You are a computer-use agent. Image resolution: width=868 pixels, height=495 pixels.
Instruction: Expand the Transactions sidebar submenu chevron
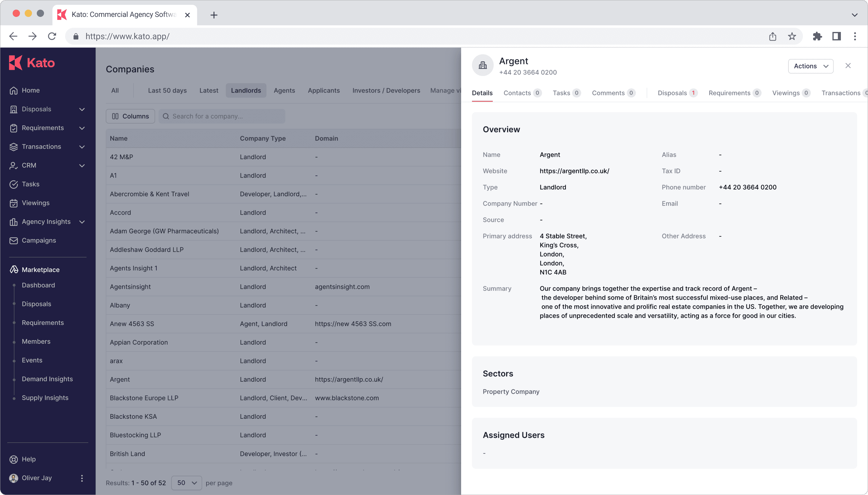(x=82, y=147)
